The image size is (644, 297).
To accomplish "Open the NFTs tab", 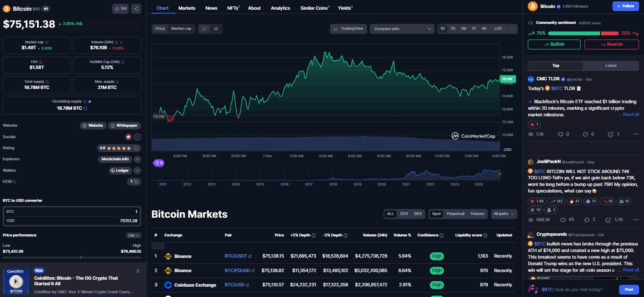I will click(233, 8).
